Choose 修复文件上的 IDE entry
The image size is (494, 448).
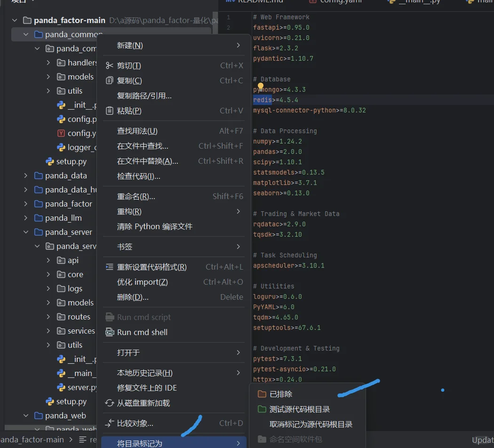click(x=174, y=388)
